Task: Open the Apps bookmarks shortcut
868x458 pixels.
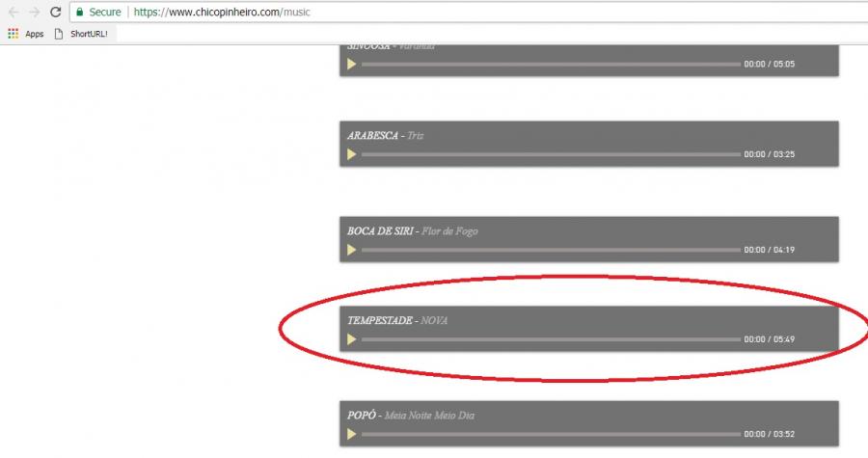Action: [25, 34]
